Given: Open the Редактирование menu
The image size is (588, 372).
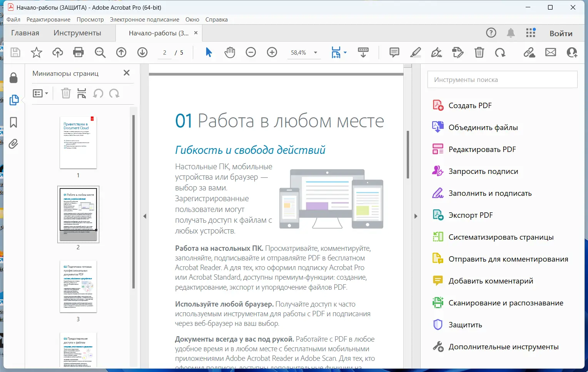Looking at the screenshot, I should click(48, 20).
